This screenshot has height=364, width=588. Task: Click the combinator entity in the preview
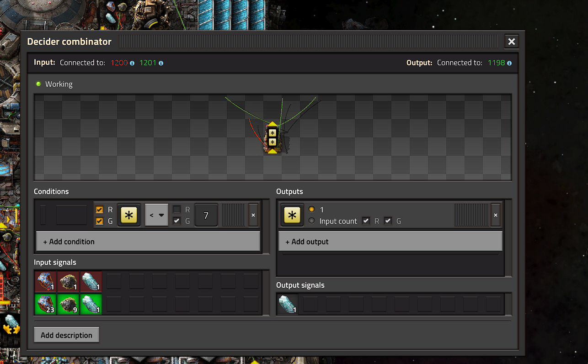[x=272, y=138]
